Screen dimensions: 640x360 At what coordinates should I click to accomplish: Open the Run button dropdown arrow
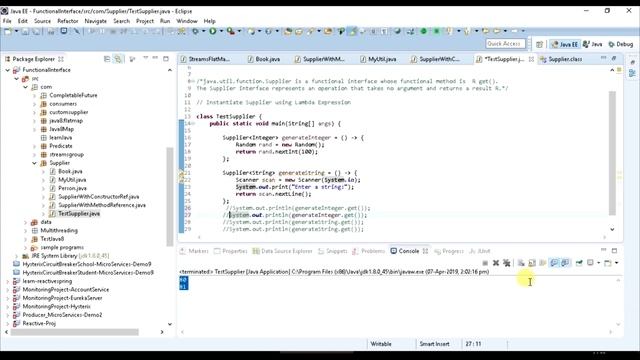pyautogui.click(x=221, y=31)
